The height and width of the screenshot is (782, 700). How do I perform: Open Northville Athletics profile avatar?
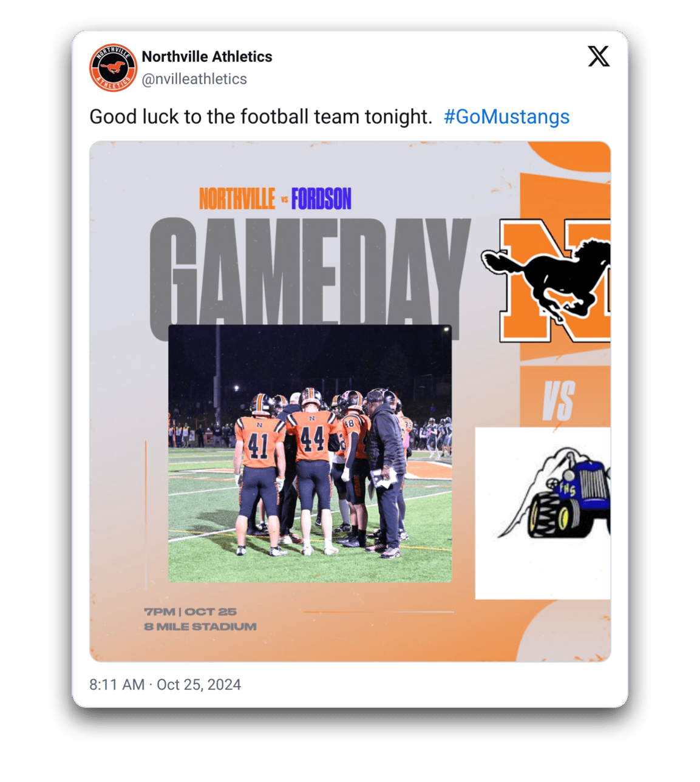pyautogui.click(x=113, y=67)
